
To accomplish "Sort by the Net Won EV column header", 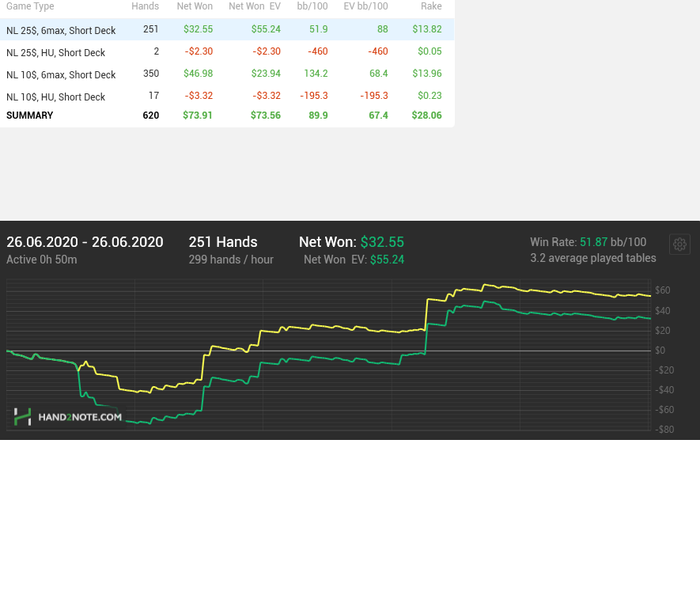I will (x=254, y=6).
